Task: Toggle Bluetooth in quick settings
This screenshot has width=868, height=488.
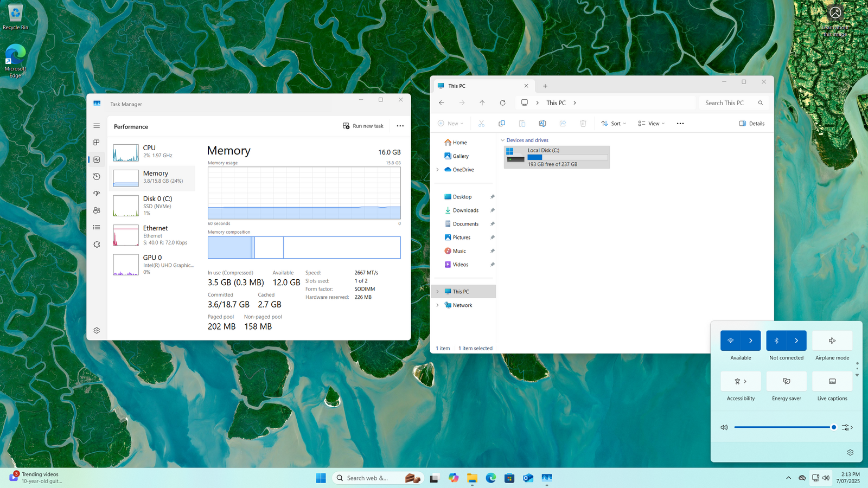Action: point(776,341)
